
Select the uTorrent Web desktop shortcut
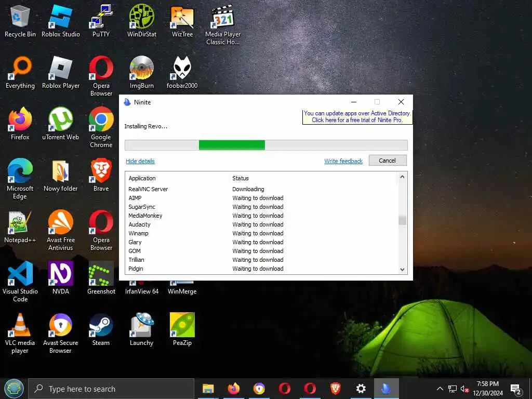click(x=61, y=124)
